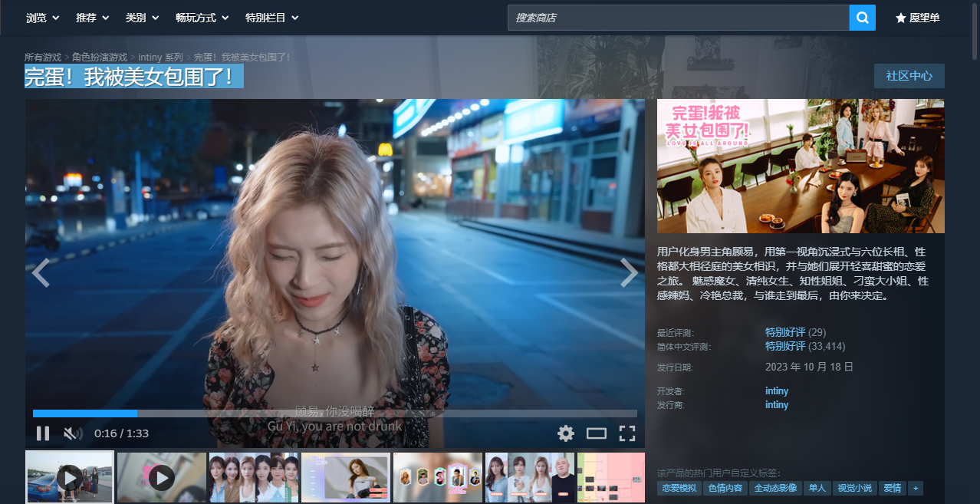980x504 pixels.
Task: Seek the video progress bar
Action: pyautogui.click(x=334, y=413)
